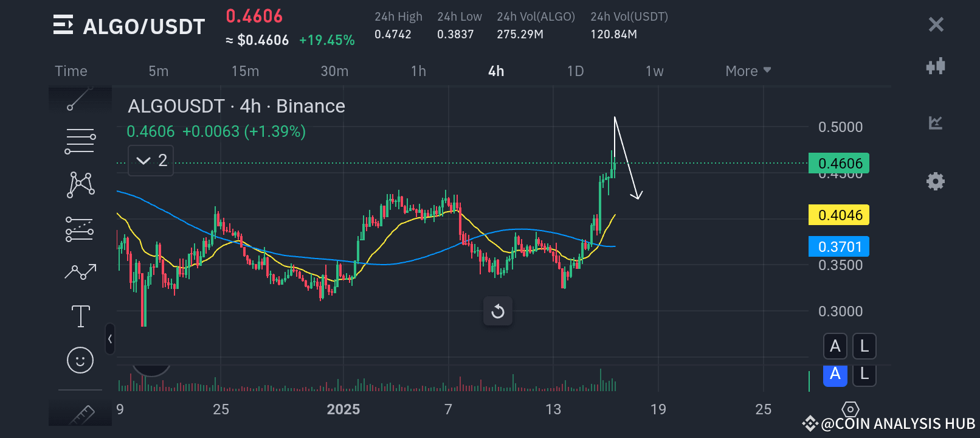Click the yellow 0.4046 moving average label
Viewport: 980px width, 438px height.
click(x=839, y=215)
